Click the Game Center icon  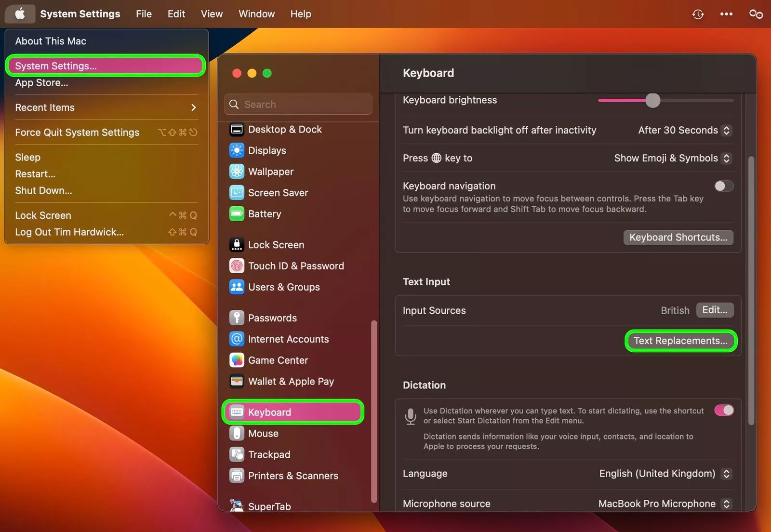(x=237, y=360)
